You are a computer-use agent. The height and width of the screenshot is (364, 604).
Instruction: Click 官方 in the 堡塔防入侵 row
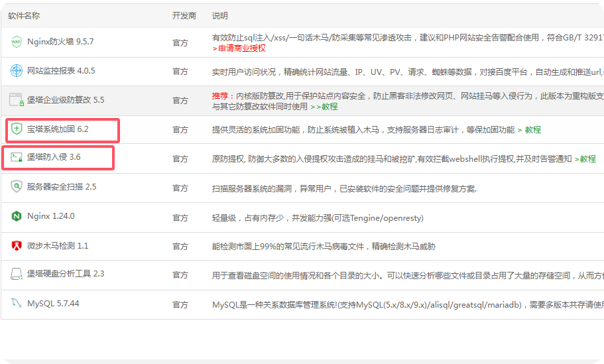(x=180, y=159)
